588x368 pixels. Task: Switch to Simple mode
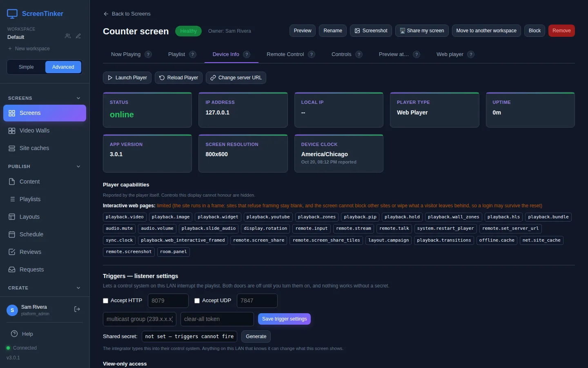coord(26,67)
